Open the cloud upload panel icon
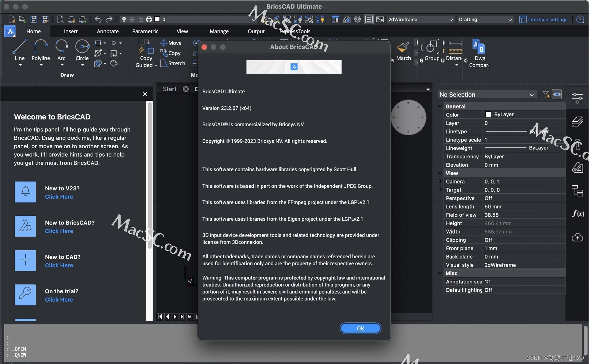This screenshot has height=364, width=589. 577,237
